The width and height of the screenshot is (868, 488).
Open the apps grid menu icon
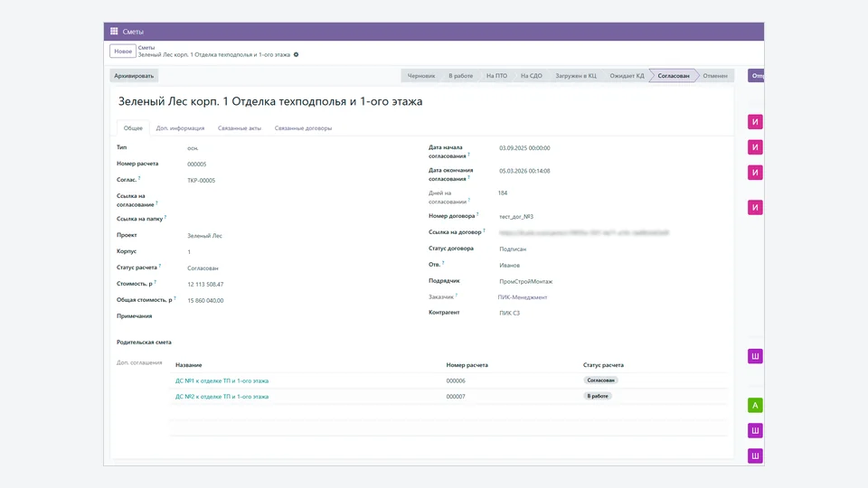point(114,31)
